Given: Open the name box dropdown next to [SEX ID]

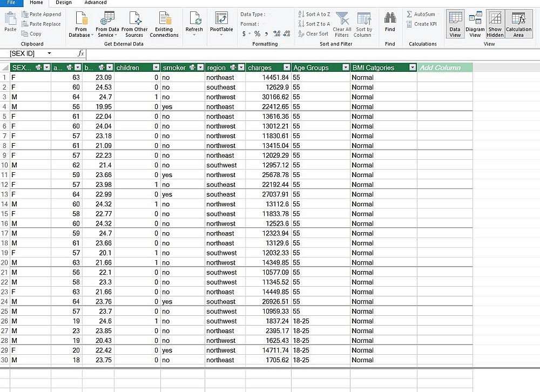Looking at the screenshot, I should pos(49,53).
